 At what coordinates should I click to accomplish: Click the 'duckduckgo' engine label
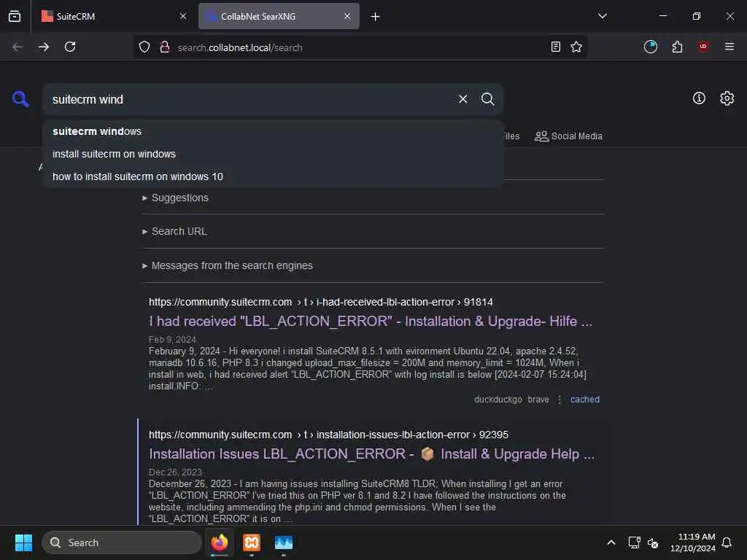pos(498,400)
